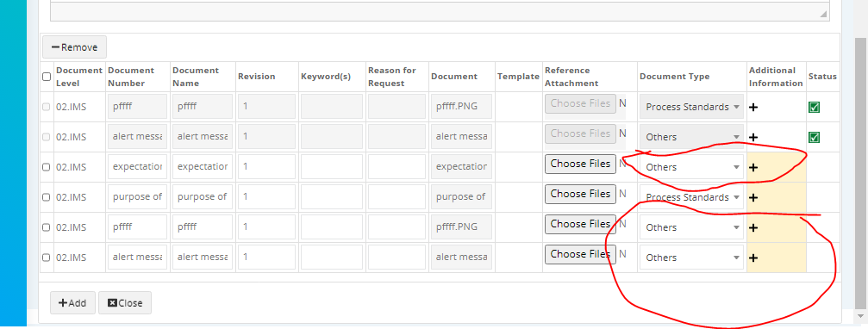Toggle the select-all checkbox in the table header

(x=47, y=77)
